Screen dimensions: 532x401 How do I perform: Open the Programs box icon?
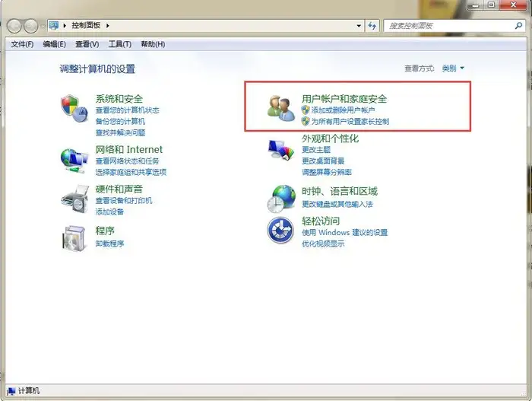coord(74,238)
